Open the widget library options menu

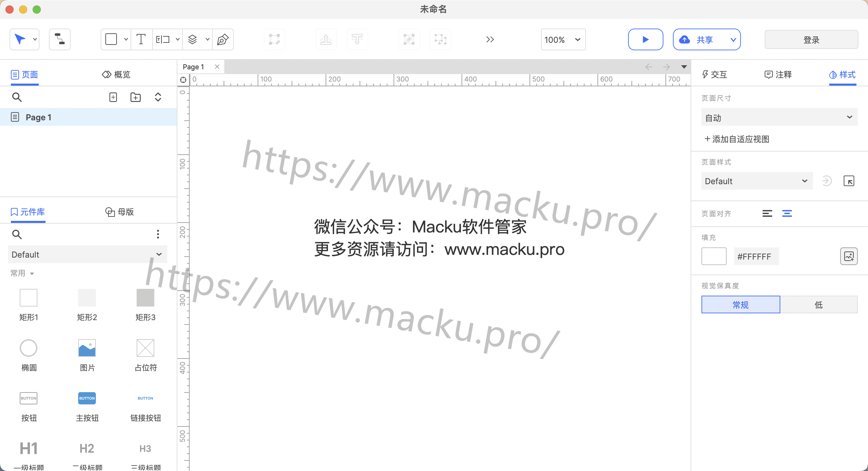(158, 234)
